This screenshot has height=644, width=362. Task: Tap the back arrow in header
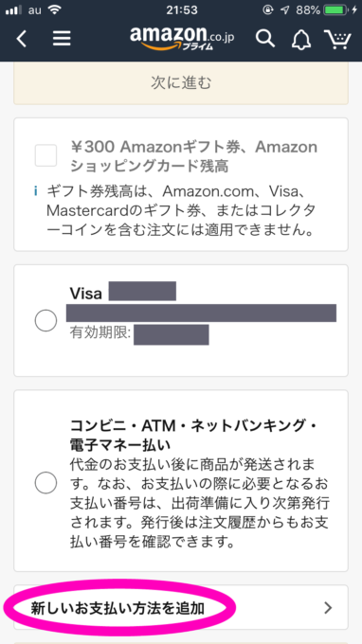coord(22,39)
